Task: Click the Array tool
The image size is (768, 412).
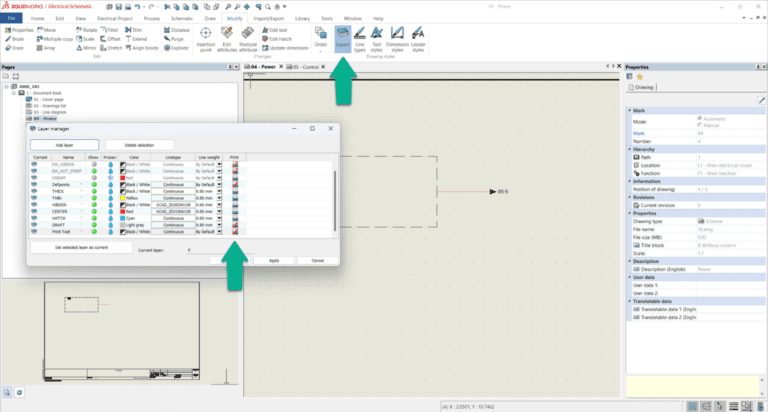Action: (x=46, y=48)
